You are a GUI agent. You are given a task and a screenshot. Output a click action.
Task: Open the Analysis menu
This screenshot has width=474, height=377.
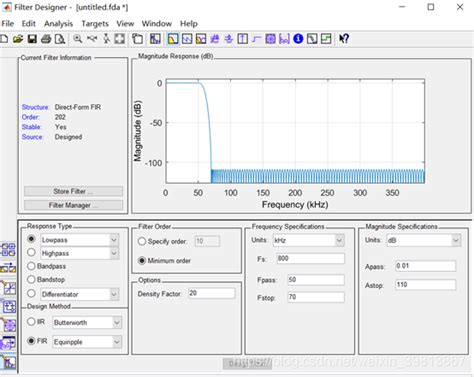pyautogui.click(x=58, y=24)
